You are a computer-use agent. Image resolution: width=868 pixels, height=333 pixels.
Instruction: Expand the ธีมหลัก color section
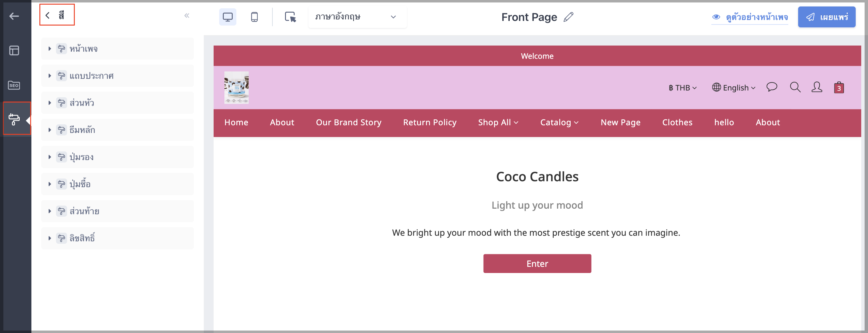coord(118,130)
